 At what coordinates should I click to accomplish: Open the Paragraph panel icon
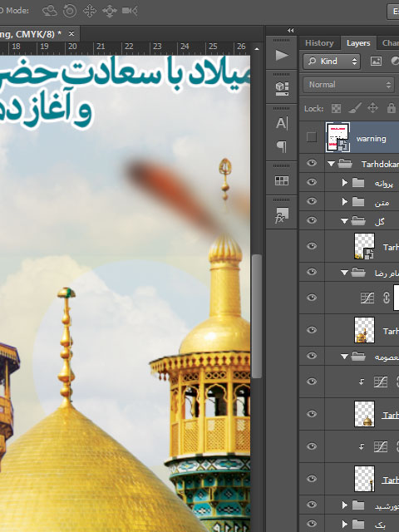(x=282, y=146)
